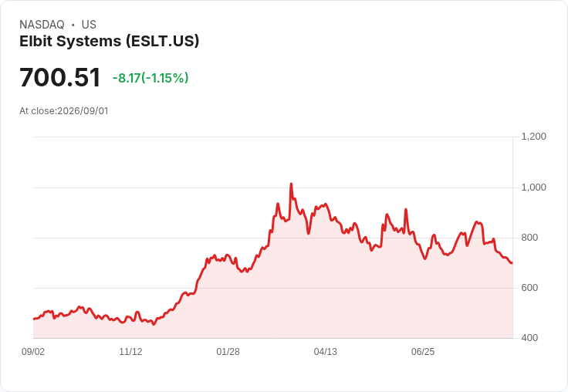568x392 pixels.
Task: Click the 01/28 date axis label
Action: 228,352
